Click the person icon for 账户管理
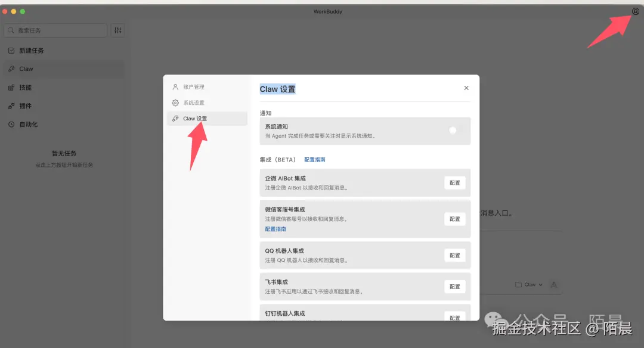Image resolution: width=644 pixels, height=348 pixels. coord(175,86)
